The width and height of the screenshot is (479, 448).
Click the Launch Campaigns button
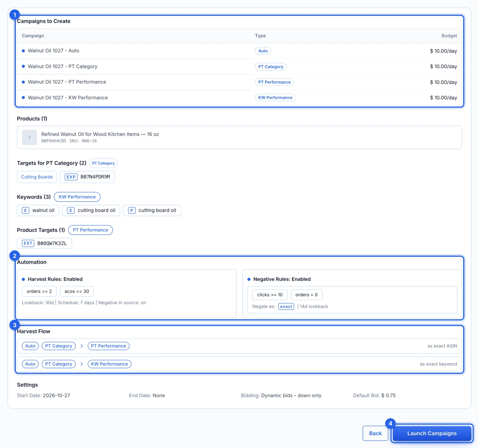tap(432, 433)
